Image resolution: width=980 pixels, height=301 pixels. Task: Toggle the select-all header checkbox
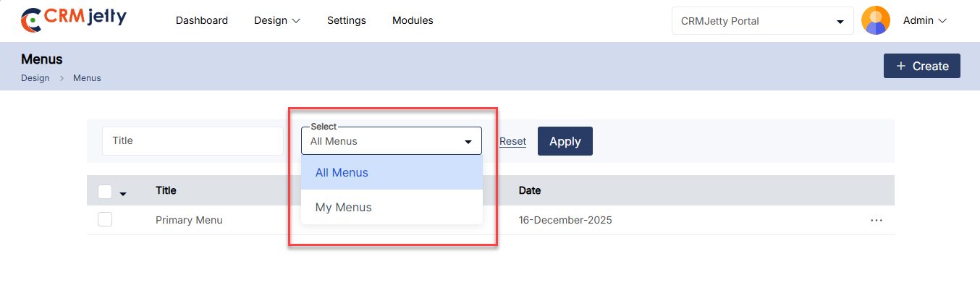point(105,191)
